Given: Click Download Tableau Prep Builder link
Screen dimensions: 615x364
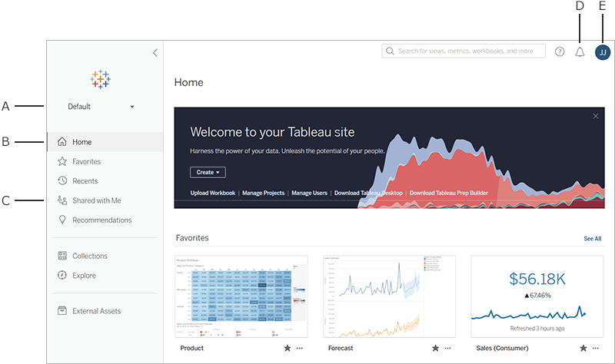Looking at the screenshot, I should (x=449, y=193).
